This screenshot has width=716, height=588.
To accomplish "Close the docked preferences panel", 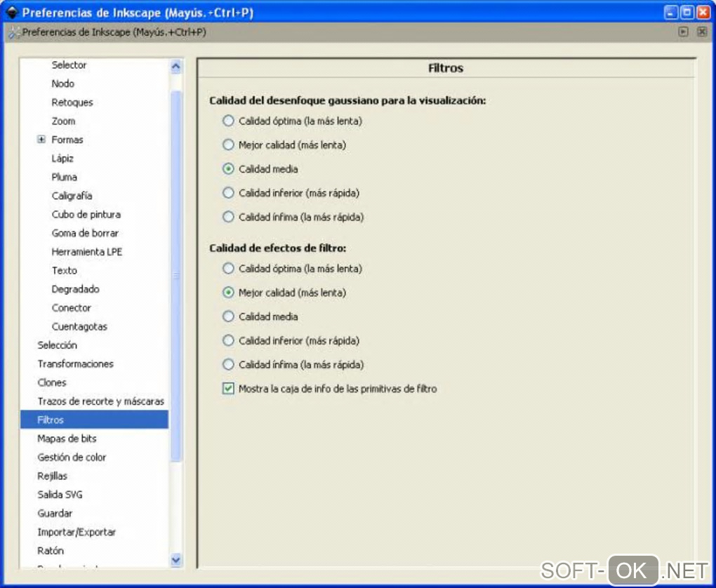I will tap(702, 32).
